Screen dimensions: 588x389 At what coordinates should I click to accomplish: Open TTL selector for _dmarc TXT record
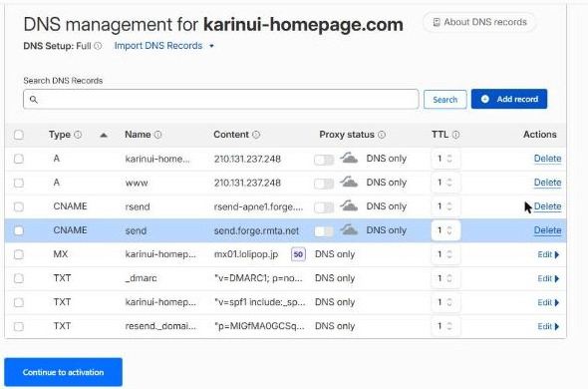445,278
